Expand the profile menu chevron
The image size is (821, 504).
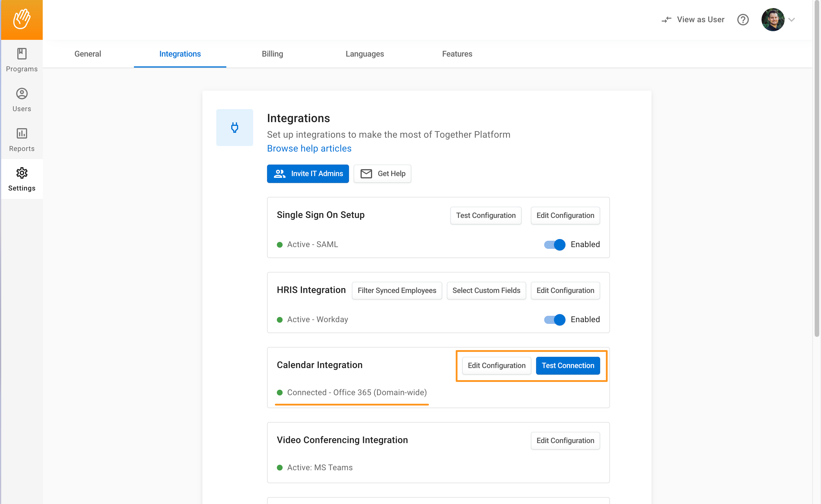792,20
